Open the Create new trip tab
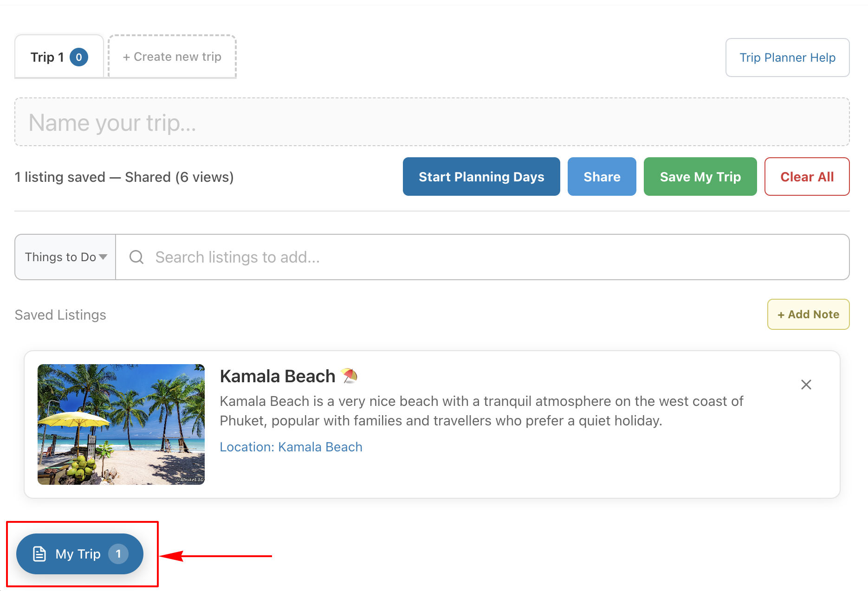 tap(172, 57)
